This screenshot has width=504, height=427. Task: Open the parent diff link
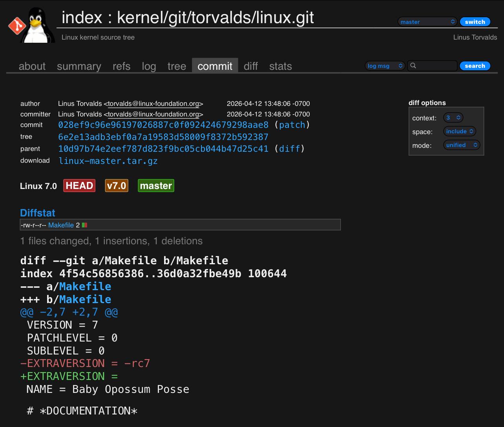point(289,149)
